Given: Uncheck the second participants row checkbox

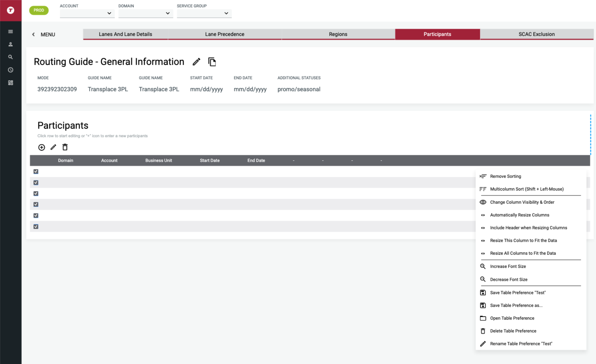Looking at the screenshot, I should click(36, 183).
